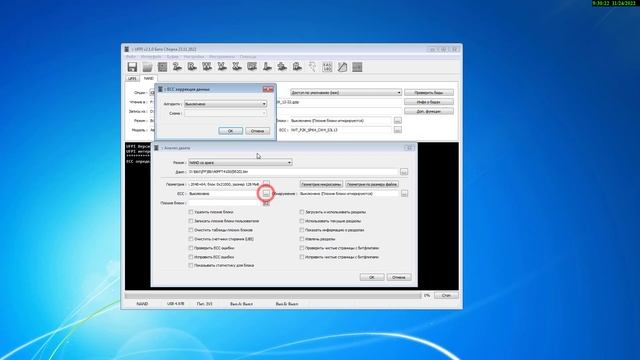Toggle 'Показывать статистику для блока' checkbox
Screen dimensions: 640x360
point(191,265)
